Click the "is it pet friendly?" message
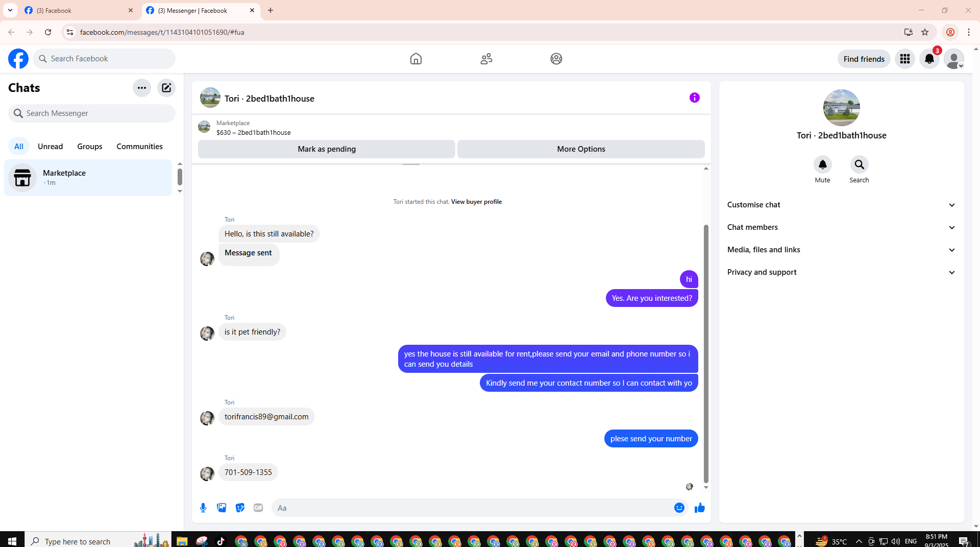Image resolution: width=980 pixels, height=547 pixels. point(252,332)
